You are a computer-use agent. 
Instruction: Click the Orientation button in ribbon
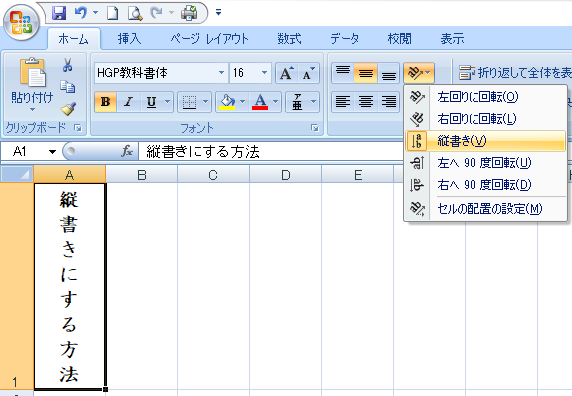tap(419, 73)
